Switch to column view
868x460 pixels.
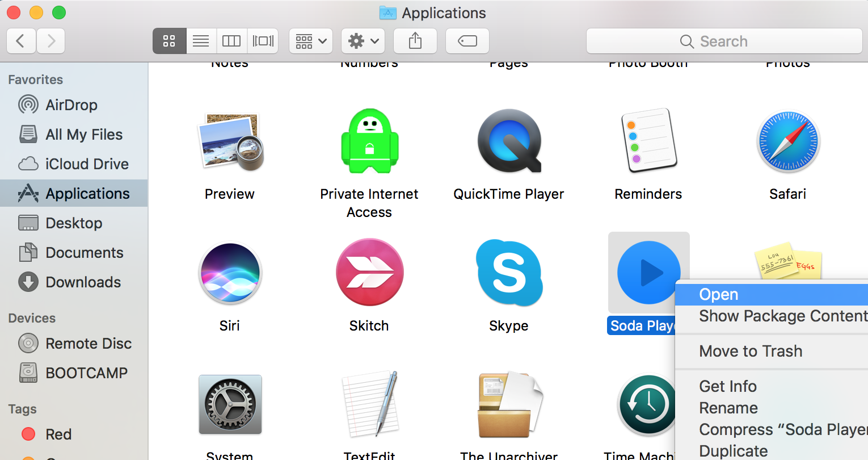point(231,41)
